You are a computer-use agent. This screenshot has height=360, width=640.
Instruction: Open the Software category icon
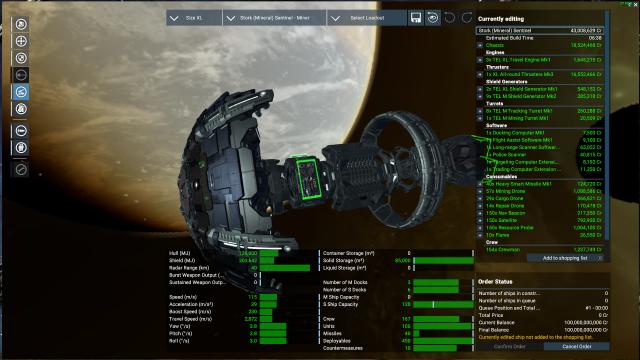pos(21,109)
